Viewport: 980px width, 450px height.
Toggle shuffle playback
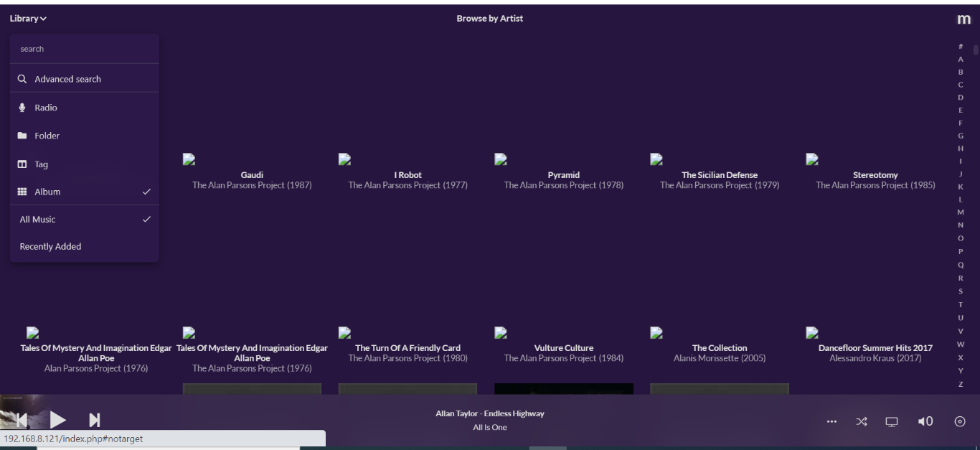coord(862,422)
